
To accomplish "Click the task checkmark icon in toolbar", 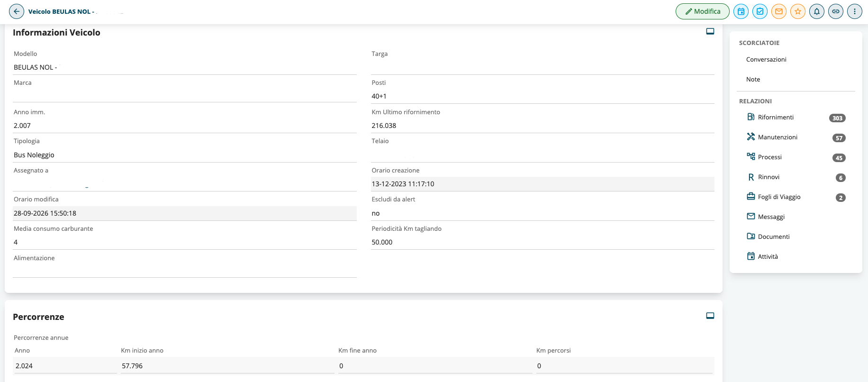I will click(760, 11).
